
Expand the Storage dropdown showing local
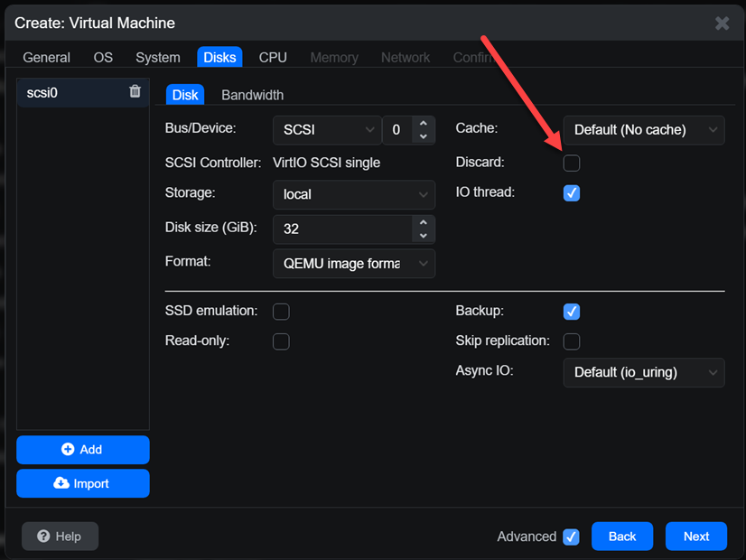tap(354, 194)
